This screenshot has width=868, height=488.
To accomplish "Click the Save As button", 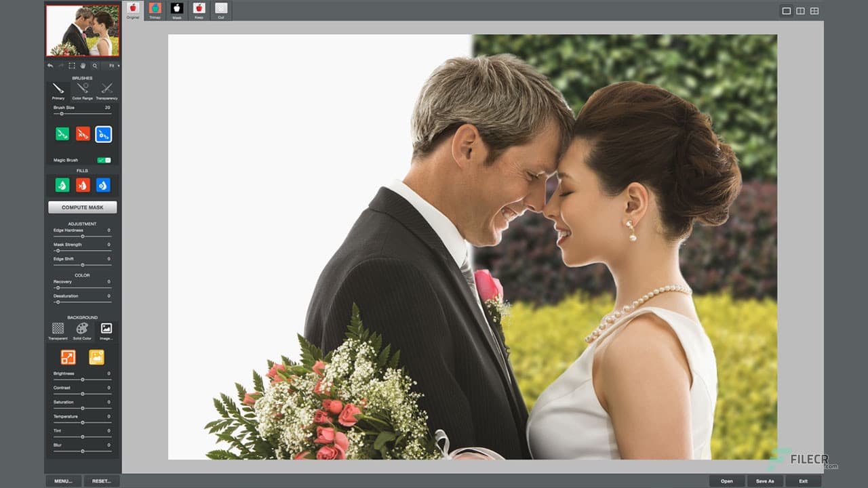I will click(765, 481).
